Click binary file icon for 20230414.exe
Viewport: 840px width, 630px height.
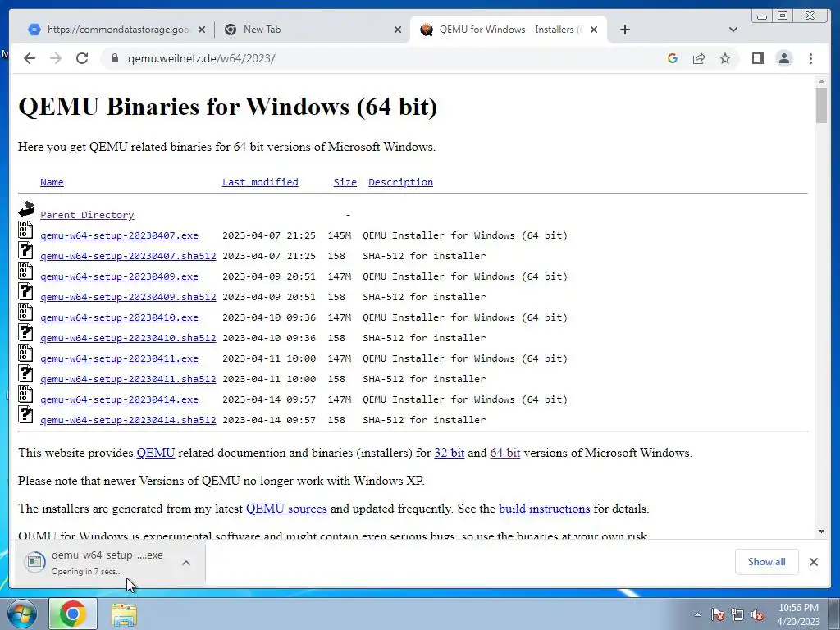pos(25,394)
